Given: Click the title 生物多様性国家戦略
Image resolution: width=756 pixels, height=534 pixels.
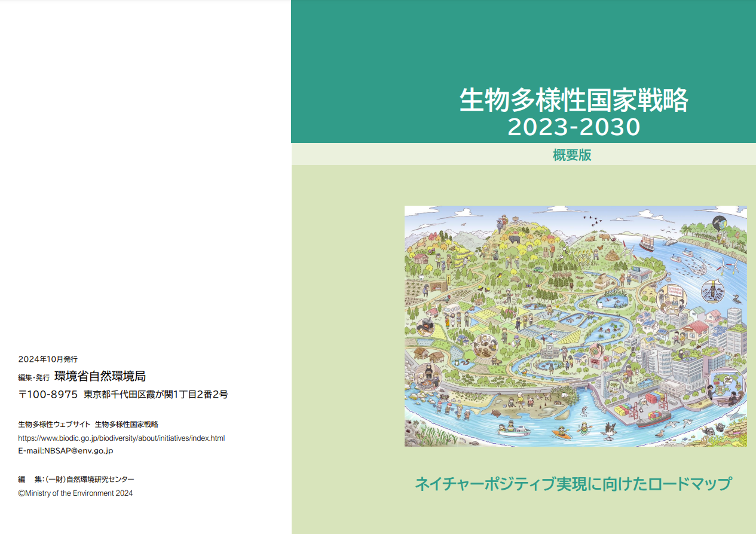Looking at the screenshot, I should click(574, 100).
